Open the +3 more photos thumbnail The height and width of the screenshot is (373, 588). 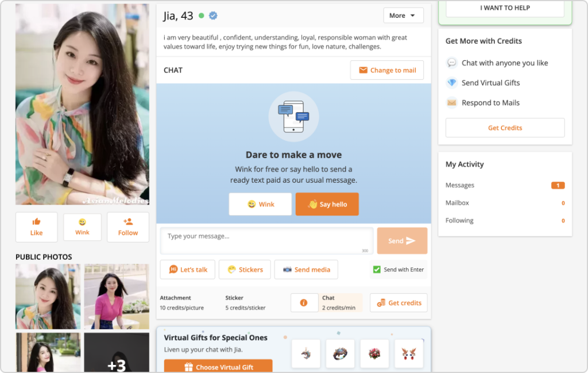(117, 353)
